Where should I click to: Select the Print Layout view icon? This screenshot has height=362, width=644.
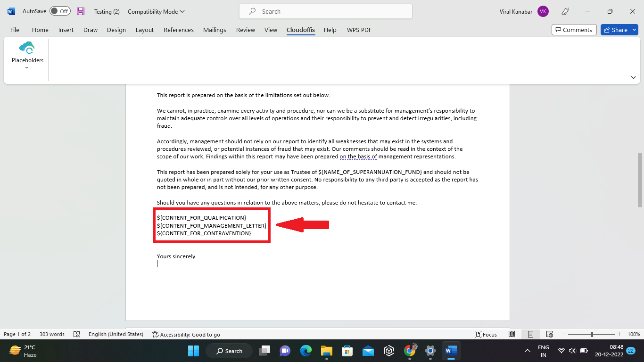tap(530, 334)
